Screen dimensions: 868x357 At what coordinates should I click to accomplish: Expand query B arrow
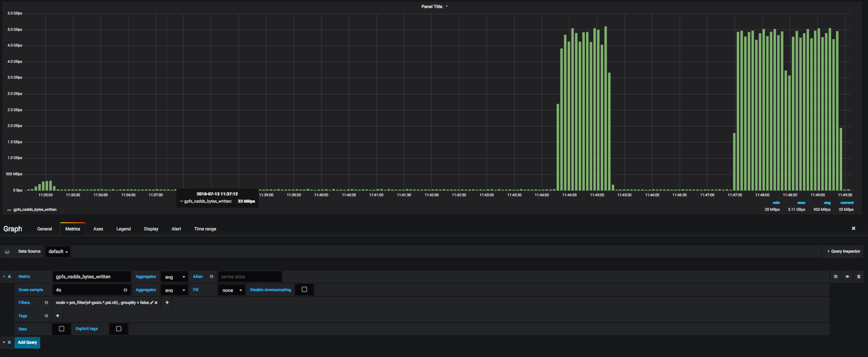click(x=4, y=342)
